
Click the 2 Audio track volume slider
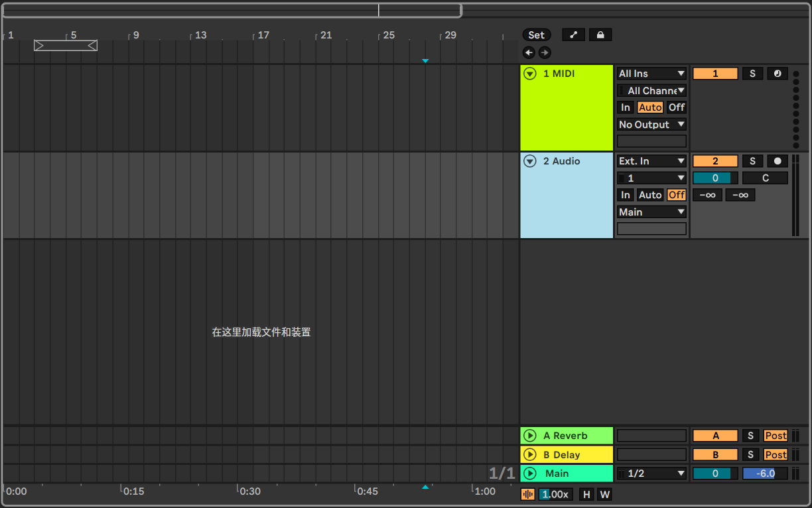pyautogui.click(x=715, y=178)
